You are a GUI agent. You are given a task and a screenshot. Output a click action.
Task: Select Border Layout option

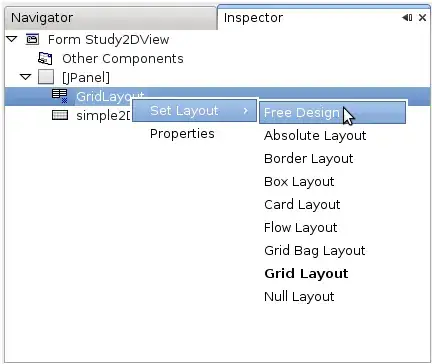tap(308, 158)
